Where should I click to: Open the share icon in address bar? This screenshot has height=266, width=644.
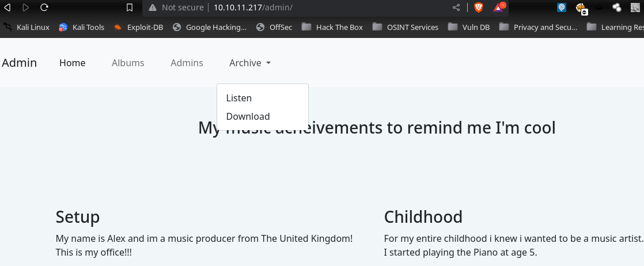coord(456,7)
